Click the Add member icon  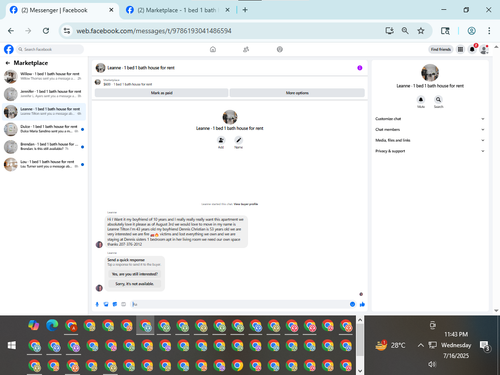pos(221,140)
